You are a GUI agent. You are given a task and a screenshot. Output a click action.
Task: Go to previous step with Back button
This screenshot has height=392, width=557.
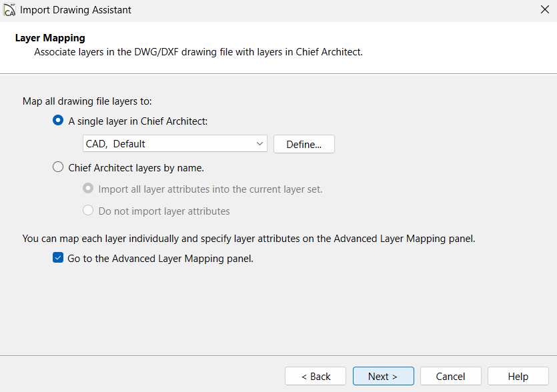[x=316, y=377]
